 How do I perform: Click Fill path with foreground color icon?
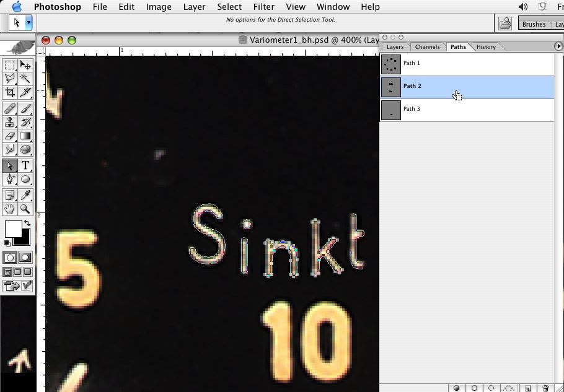tap(457, 388)
